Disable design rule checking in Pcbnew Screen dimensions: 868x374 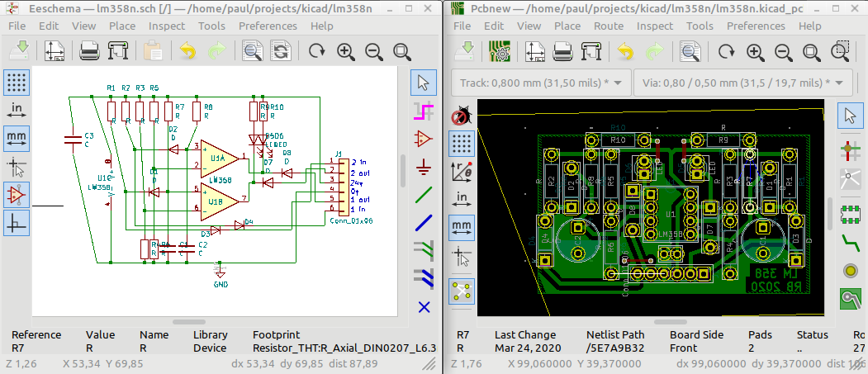point(461,116)
